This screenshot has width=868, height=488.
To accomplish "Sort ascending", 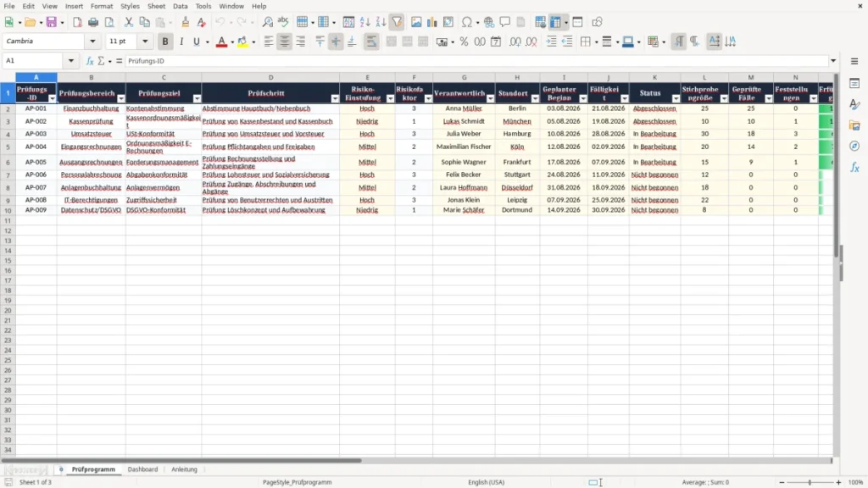I will coord(364,22).
